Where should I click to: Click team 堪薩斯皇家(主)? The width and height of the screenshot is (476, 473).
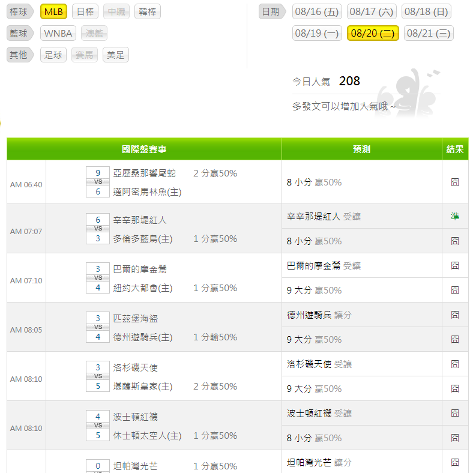tap(143, 386)
